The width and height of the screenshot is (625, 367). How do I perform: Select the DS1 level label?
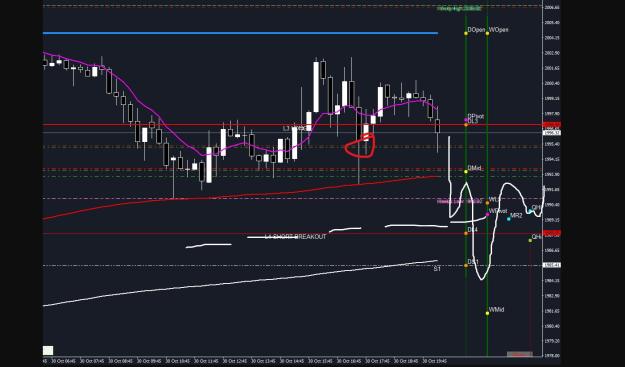(473, 262)
